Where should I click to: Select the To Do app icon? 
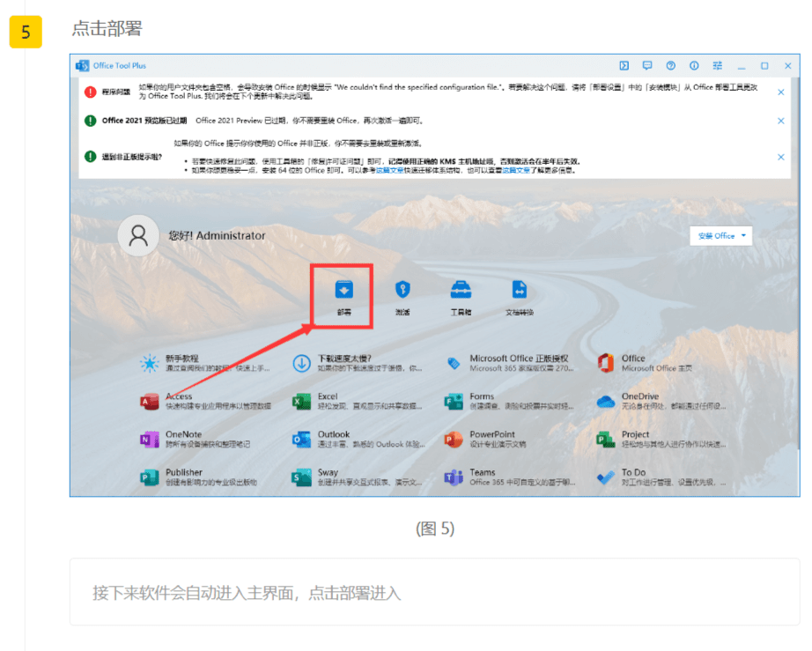click(x=606, y=477)
